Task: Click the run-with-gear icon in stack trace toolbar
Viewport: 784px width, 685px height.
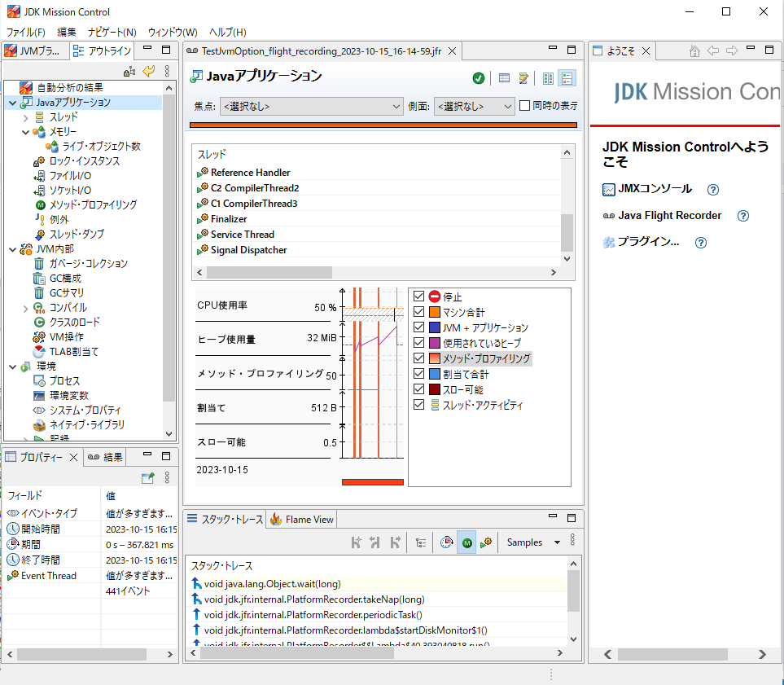Action: pyautogui.click(x=484, y=542)
